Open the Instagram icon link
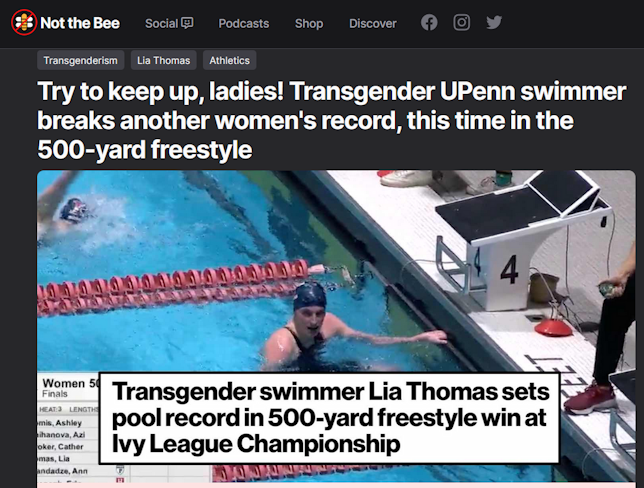Image resolution: width=644 pixels, height=488 pixels. coord(461,23)
